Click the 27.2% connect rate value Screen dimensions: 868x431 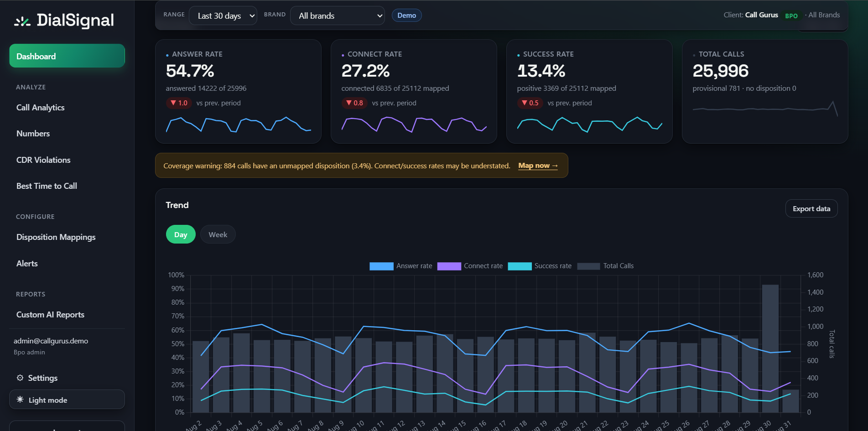point(366,71)
